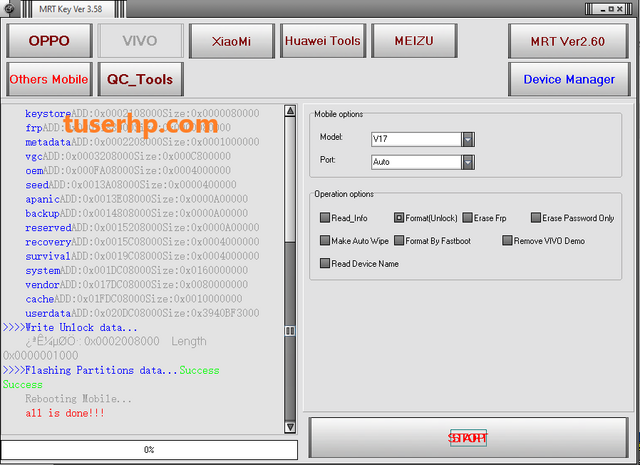This screenshot has width=640, height=465.
Task: Enable Remove VIVO Demo checkbox
Action: click(507, 240)
